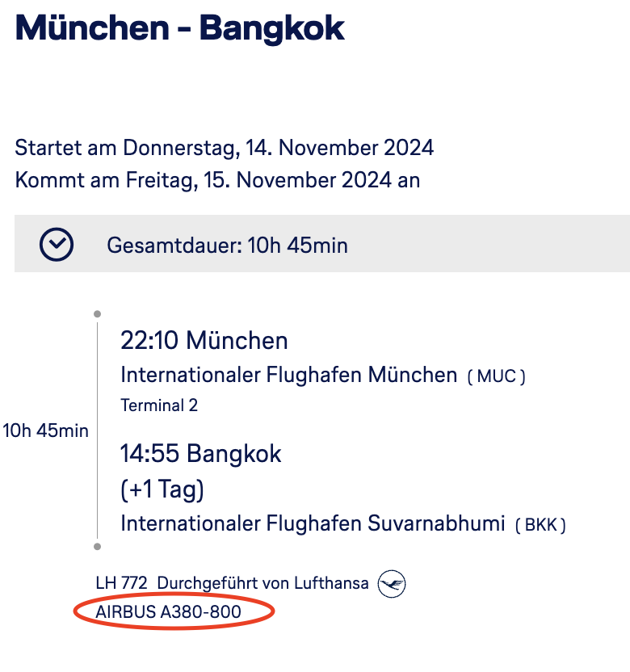Select the 14:55 Bangkok arrival time
The image size is (630, 672).
[200, 454]
